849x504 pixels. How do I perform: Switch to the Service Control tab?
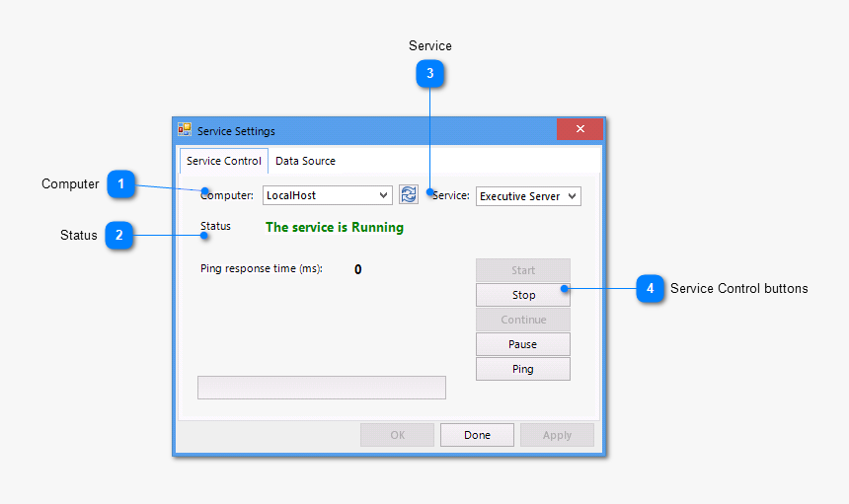[x=224, y=161]
